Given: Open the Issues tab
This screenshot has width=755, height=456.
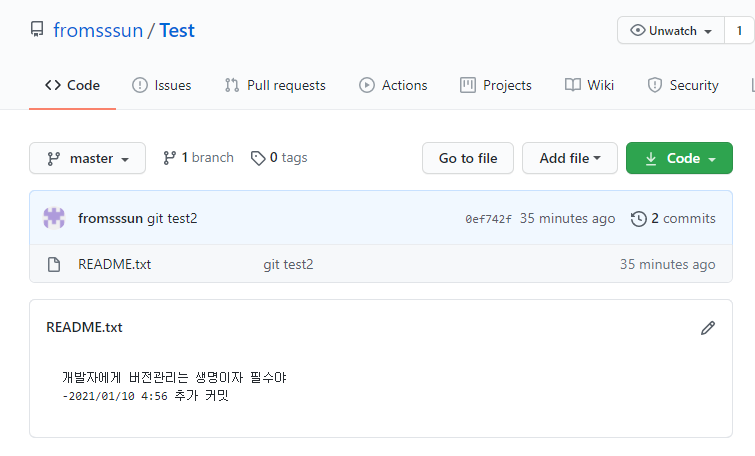Looking at the screenshot, I should coord(161,85).
